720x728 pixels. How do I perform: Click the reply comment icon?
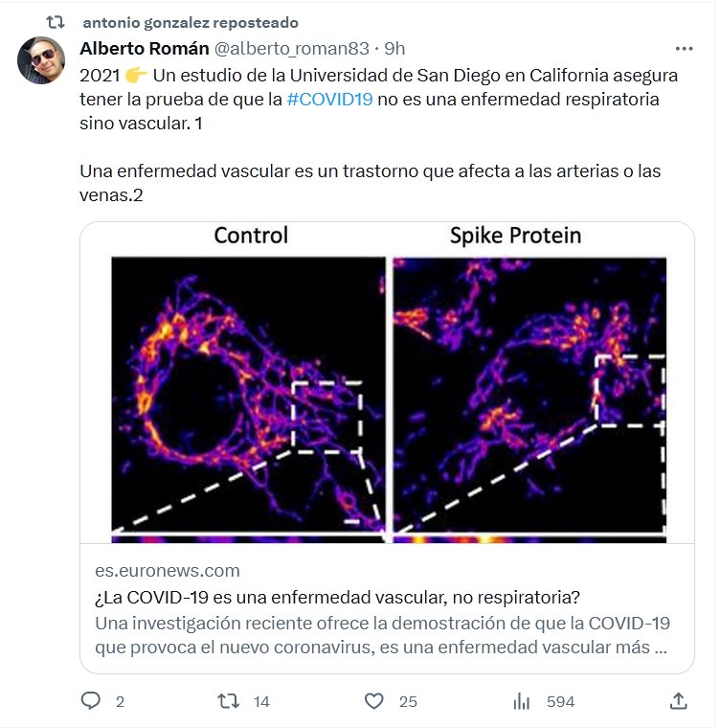click(x=91, y=701)
